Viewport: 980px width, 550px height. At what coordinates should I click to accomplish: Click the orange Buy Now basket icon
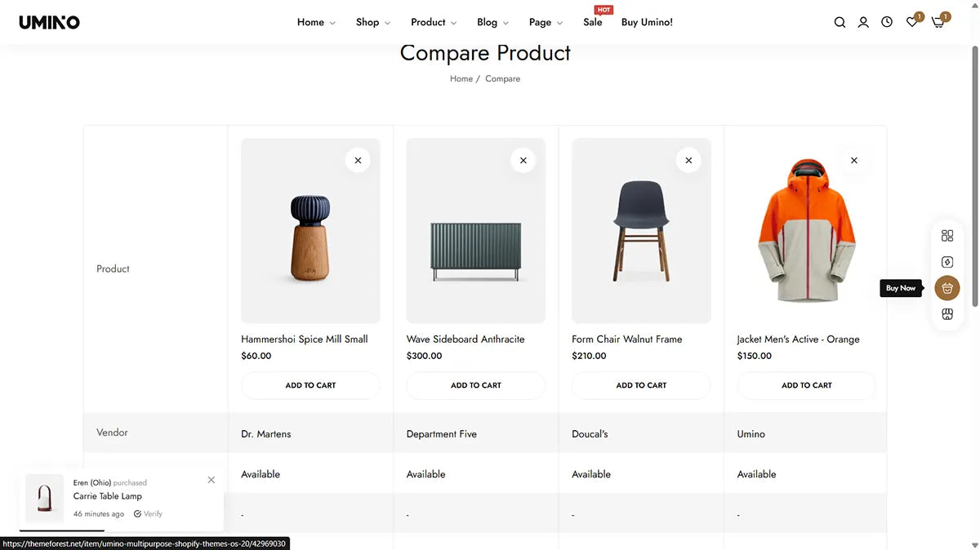tap(947, 287)
